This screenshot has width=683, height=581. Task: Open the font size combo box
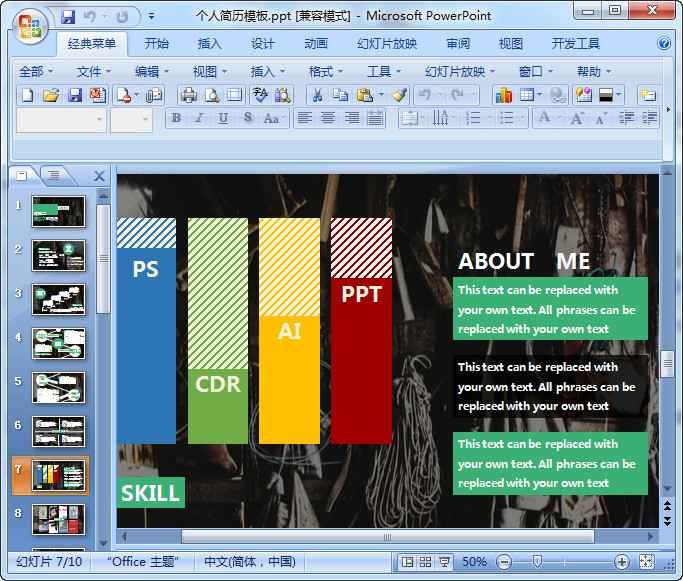(x=131, y=119)
